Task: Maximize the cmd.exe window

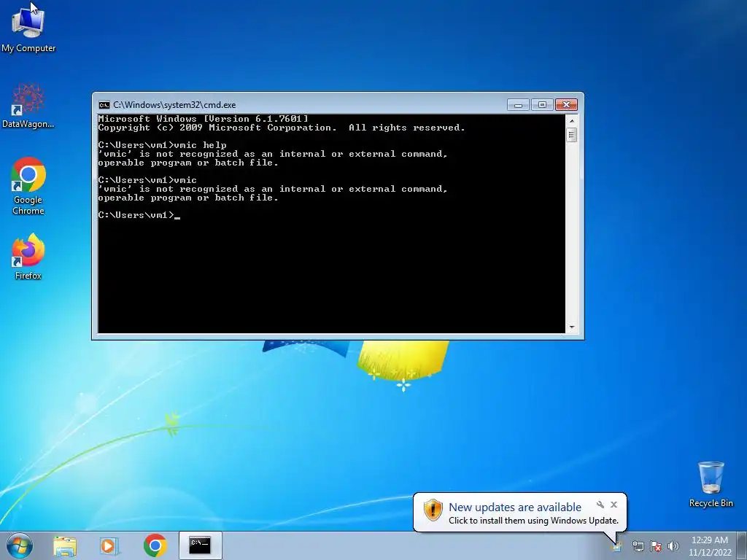Action: [x=542, y=105]
